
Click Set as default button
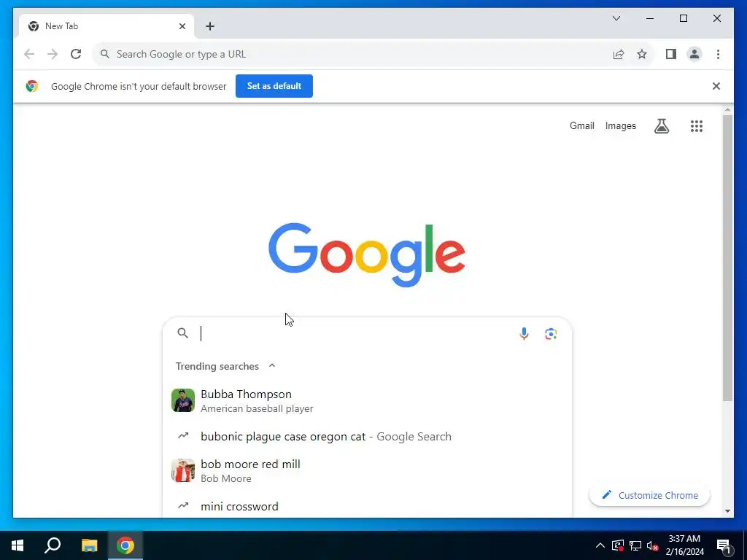click(x=274, y=86)
